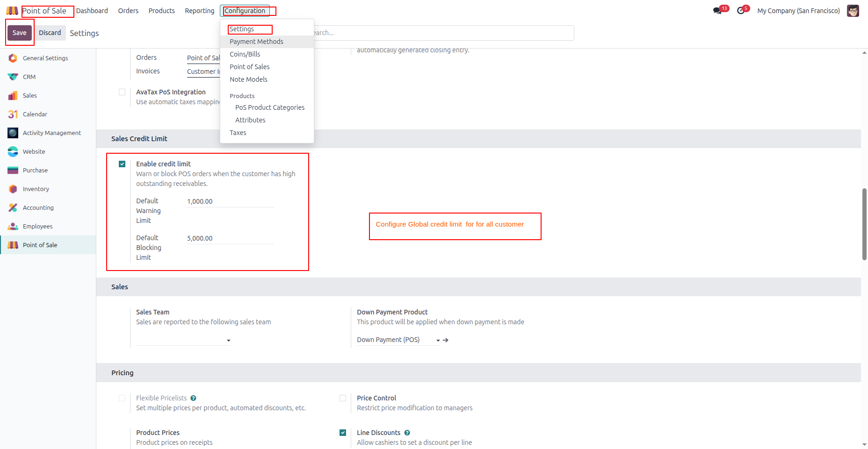Image resolution: width=868 pixels, height=449 pixels.
Task: Open the Invoices journal link
Action: click(x=203, y=71)
